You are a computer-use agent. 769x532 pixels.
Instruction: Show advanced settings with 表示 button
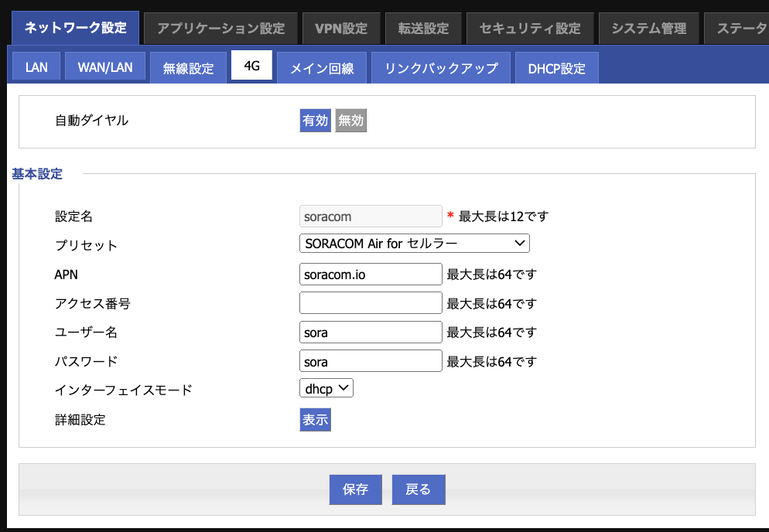316,420
